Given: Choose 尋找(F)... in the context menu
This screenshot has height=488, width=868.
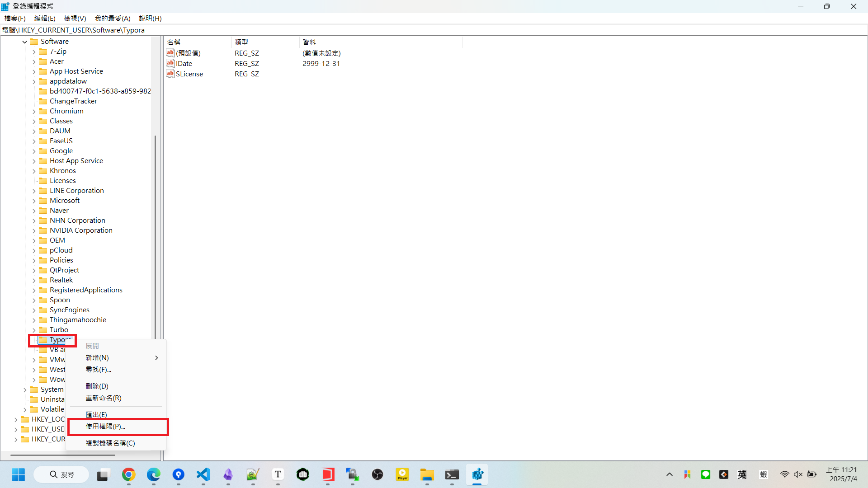Looking at the screenshot, I should (117, 370).
